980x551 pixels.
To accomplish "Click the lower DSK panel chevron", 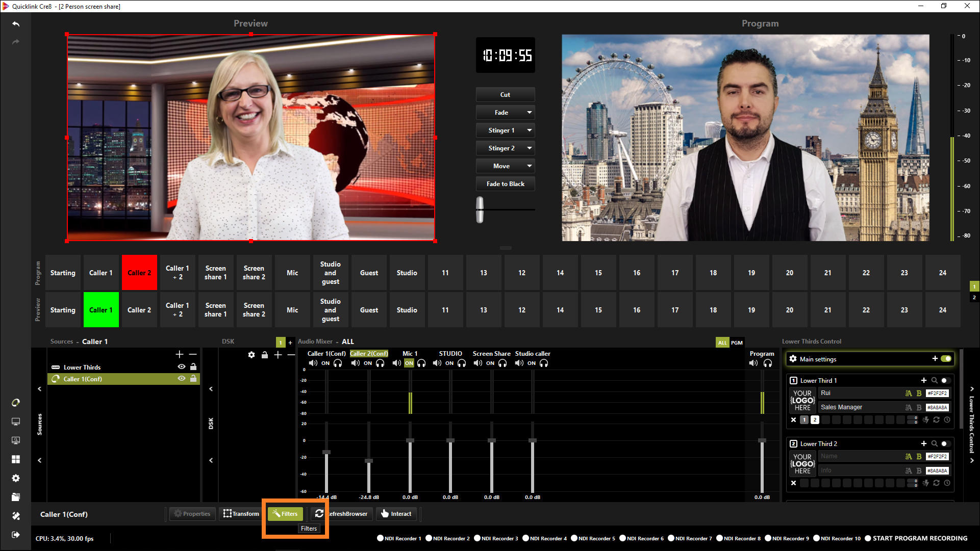I will [211, 460].
